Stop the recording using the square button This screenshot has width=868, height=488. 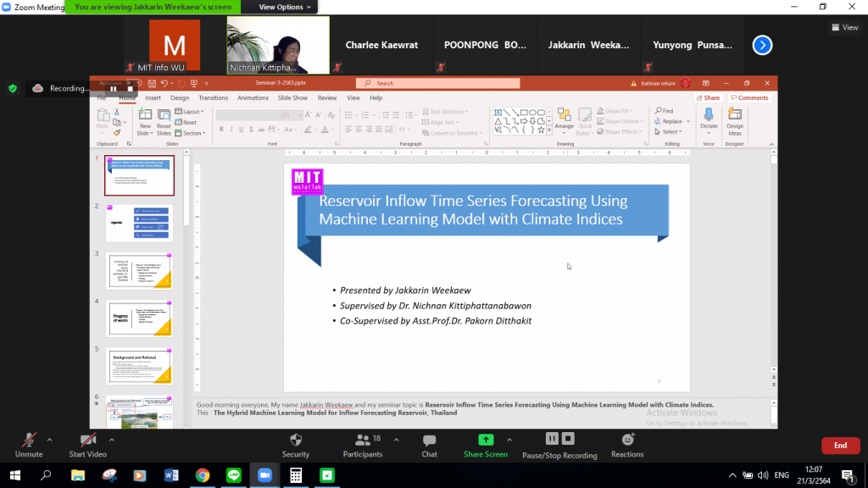569,439
